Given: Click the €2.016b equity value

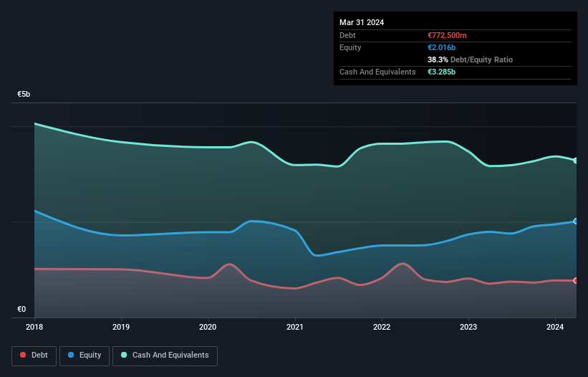Looking at the screenshot, I should pos(441,47).
